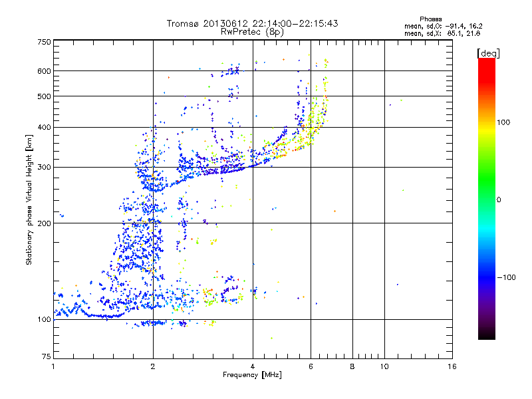532x399 pixels.
Task: Click the colorbar tick label '0'
Action: [499, 200]
